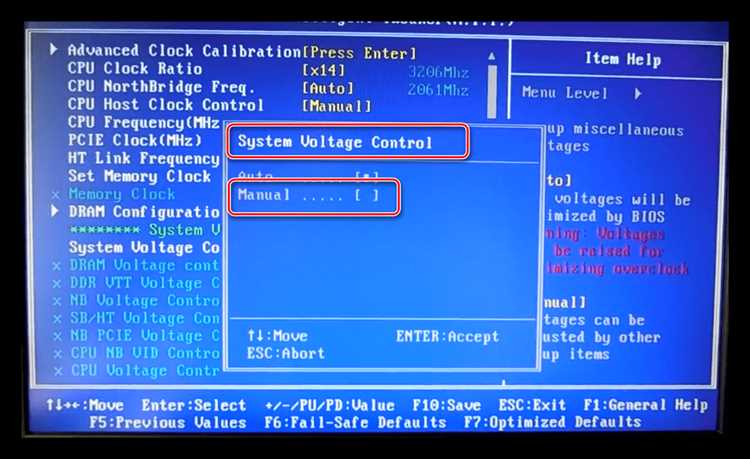
Task: Click F5:Previous Values hint
Action: [167, 423]
